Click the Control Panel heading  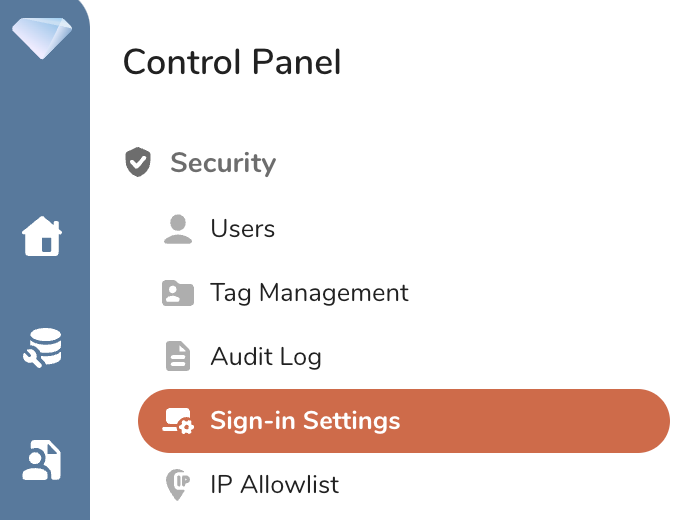(231, 62)
